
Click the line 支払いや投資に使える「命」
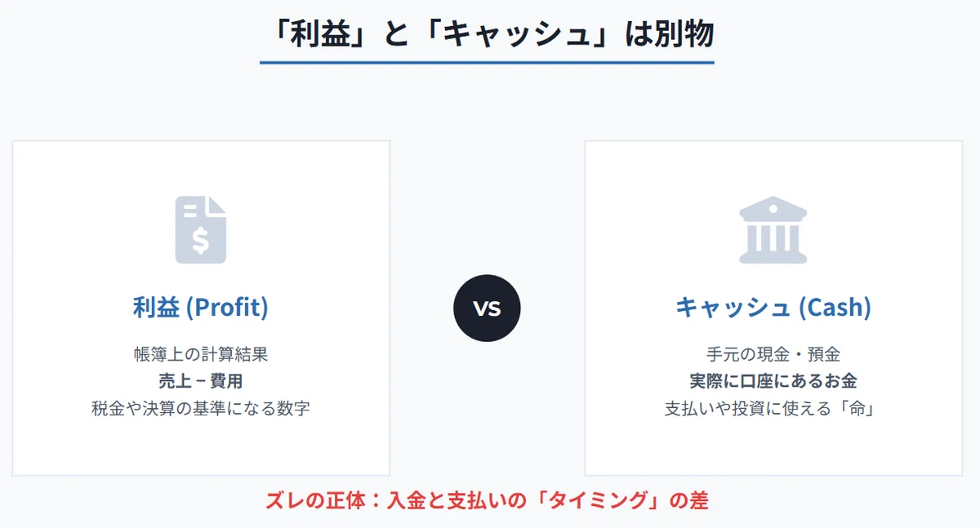tap(773, 408)
